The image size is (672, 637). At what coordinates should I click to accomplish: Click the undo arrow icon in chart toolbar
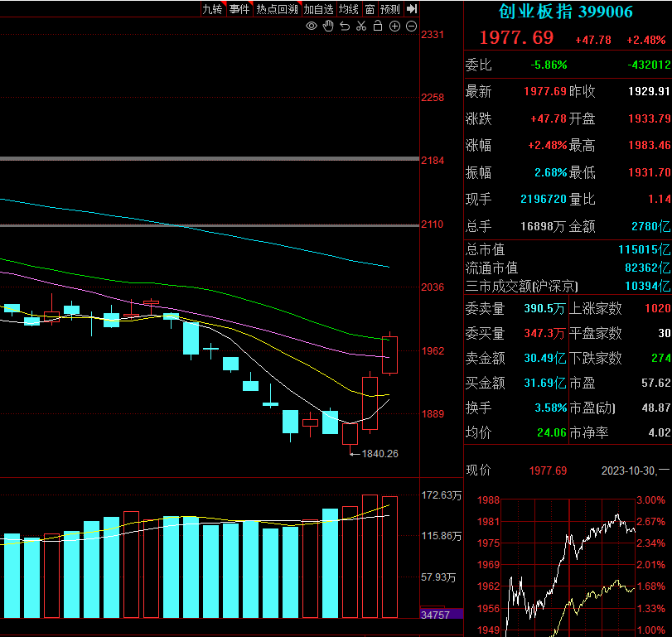[x=345, y=27]
